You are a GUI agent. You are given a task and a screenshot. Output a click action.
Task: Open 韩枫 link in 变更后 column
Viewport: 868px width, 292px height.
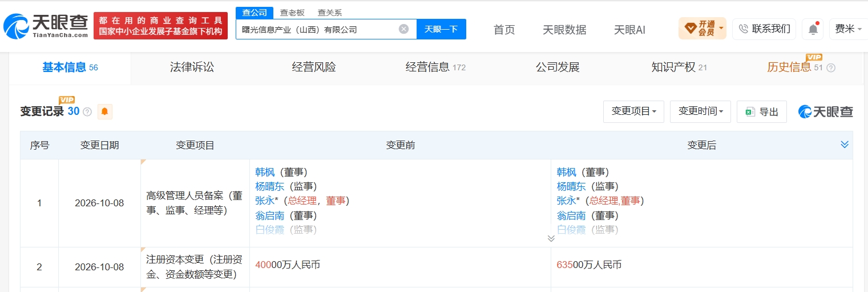[x=567, y=172]
